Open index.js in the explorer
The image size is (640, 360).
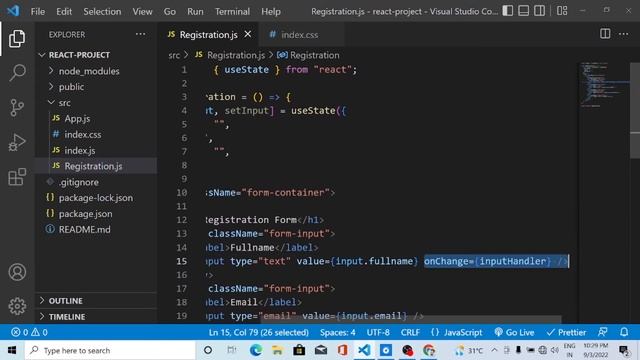point(96,150)
